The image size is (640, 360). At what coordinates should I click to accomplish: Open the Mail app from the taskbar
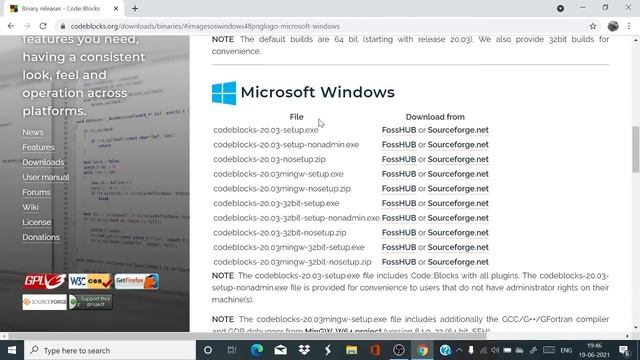tap(280, 350)
